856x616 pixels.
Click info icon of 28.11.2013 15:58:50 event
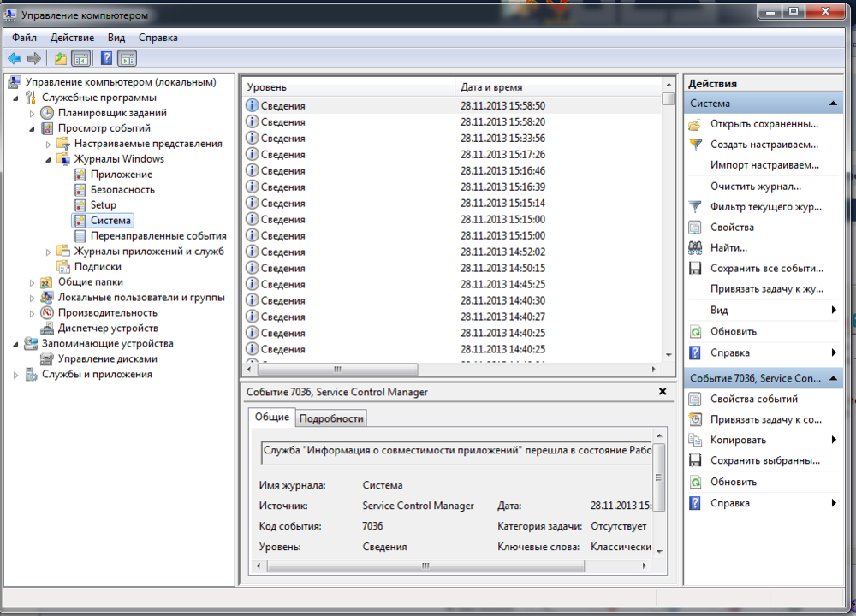click(x=252, y=105)
